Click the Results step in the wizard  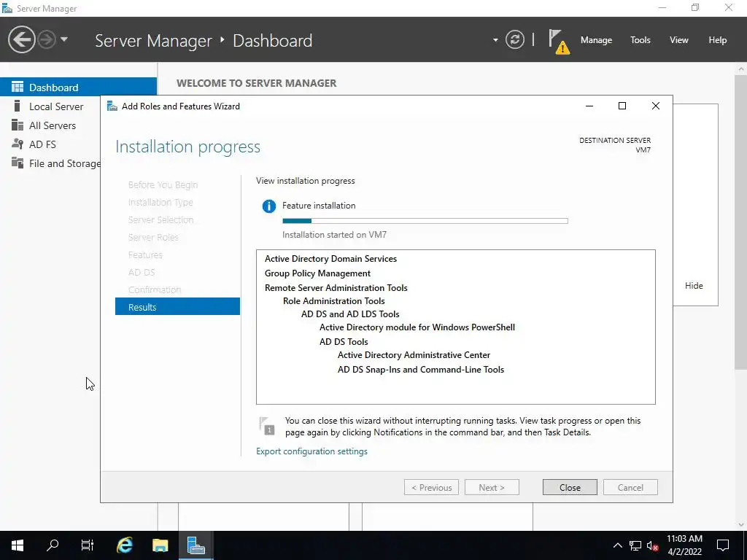pos(177,307)
